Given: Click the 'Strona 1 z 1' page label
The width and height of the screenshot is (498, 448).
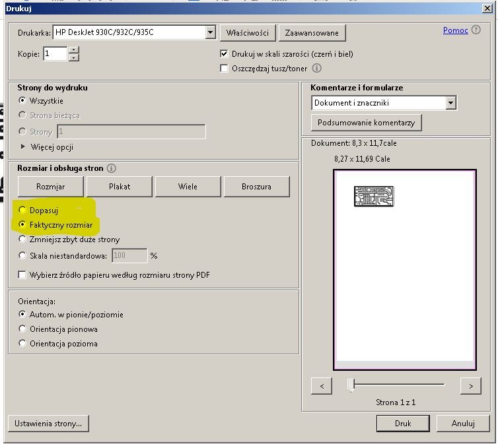Looking at the screenshot, I should point(396,402).
